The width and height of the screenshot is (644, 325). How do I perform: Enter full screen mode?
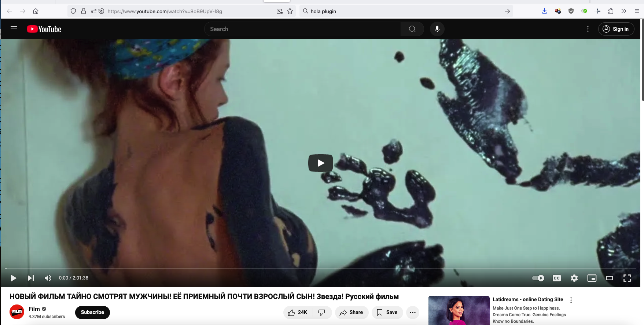tap(627, 278)
